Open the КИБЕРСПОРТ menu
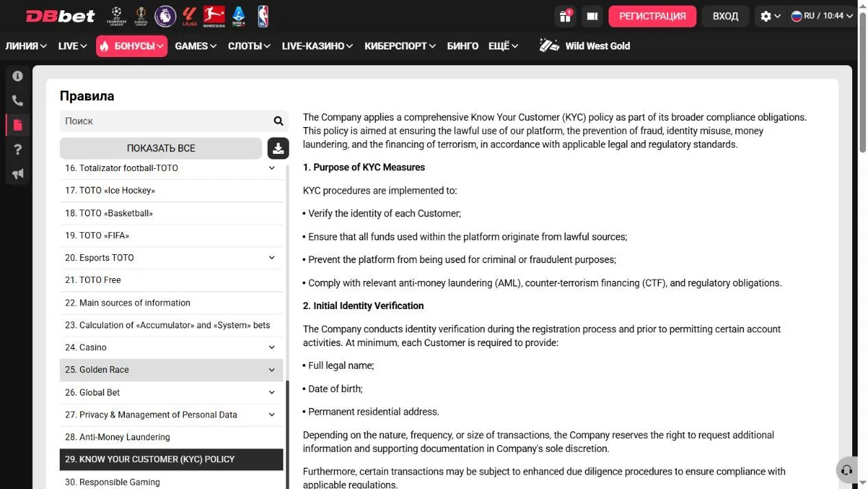The width and height of the screenshot is (868, 489). (x=401, y=46)
